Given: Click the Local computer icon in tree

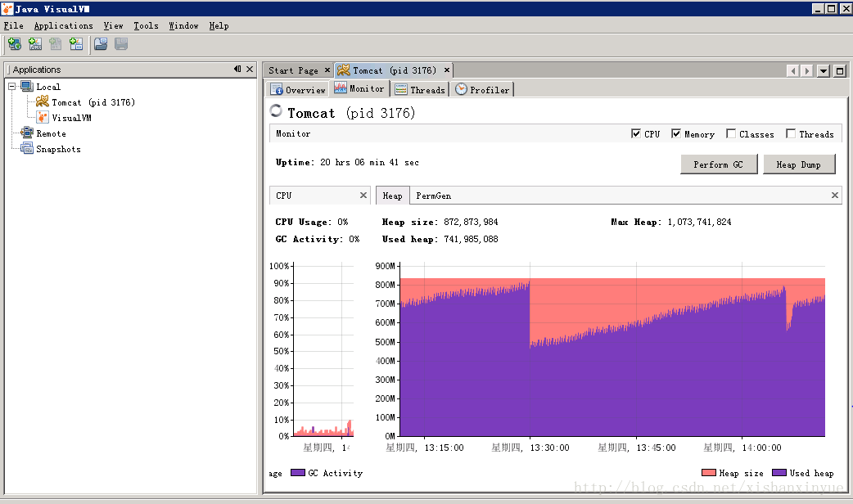Looking at the screenshot, I should (x=27, y=87).
